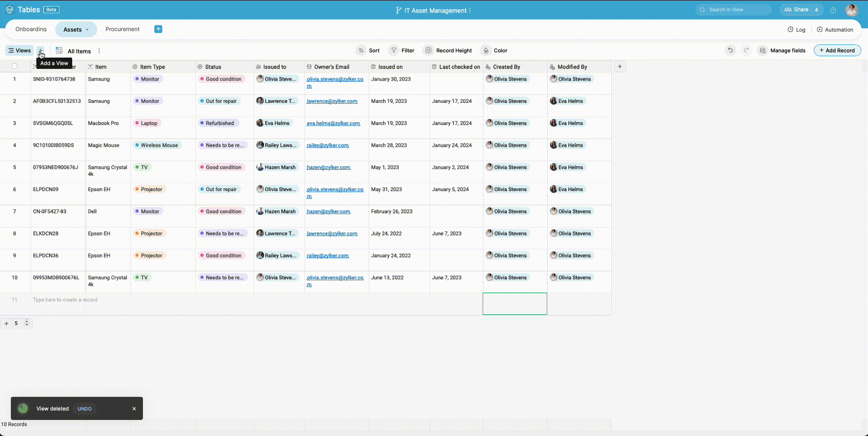This screenshot has width=868, height=436.
Task: Open the Wireless Mouse item type dropdown
Action: pos(163,150)
